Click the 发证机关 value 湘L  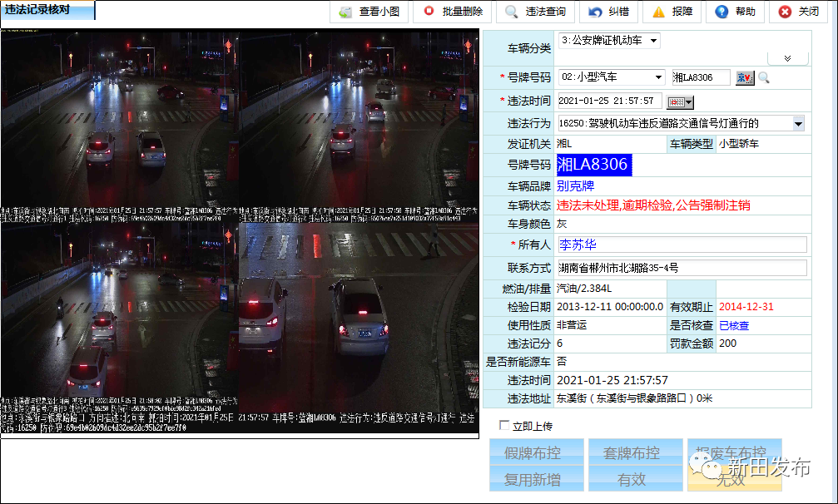564,144
